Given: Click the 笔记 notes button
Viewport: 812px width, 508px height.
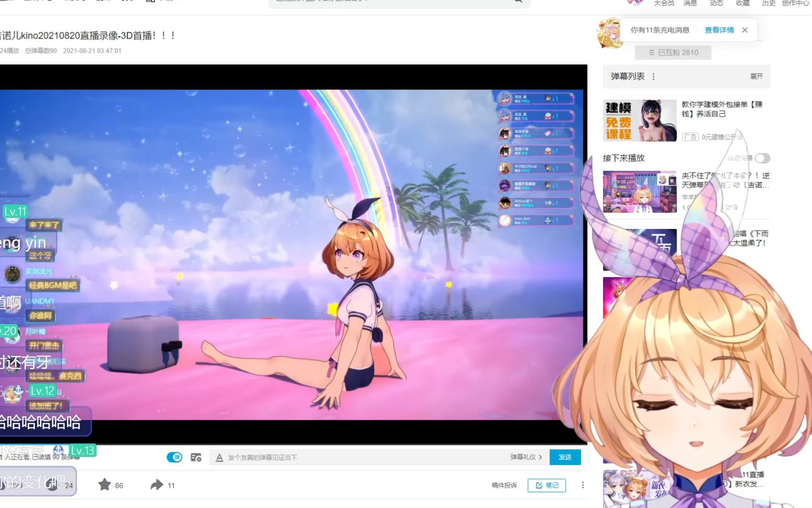Looking at the screenshot, I should point(546,485).
